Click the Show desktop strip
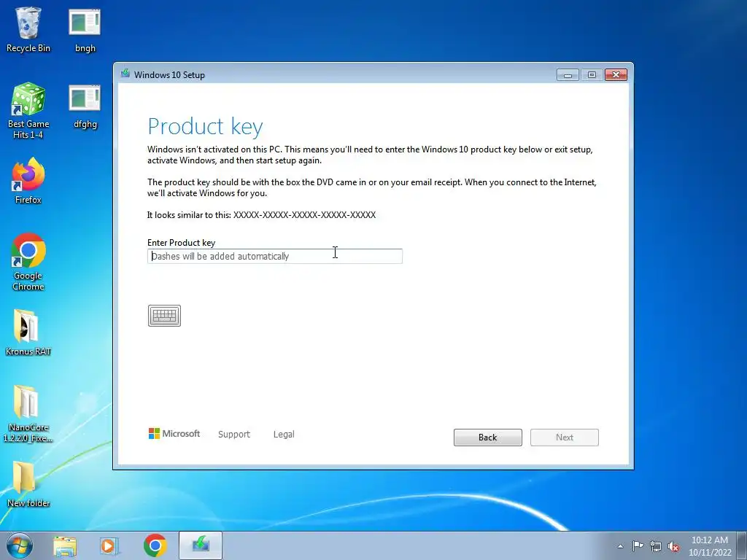 (x=741, y=545)
